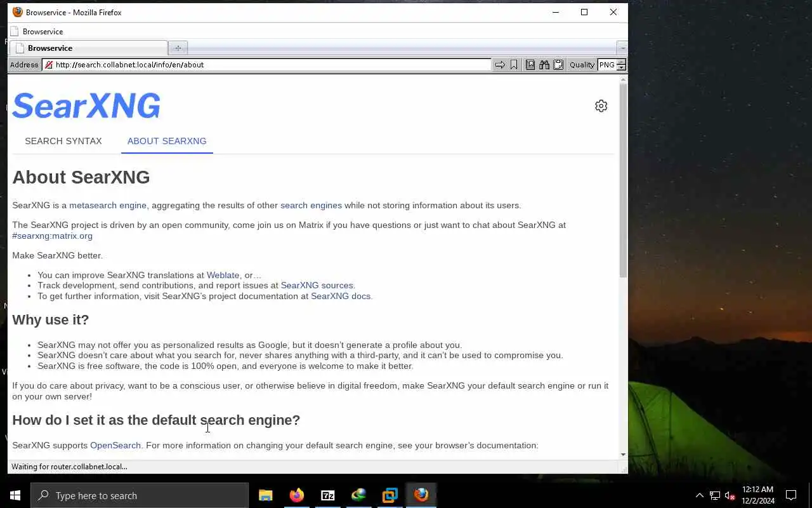Increase Quality with the up stepper arrow
This screenshot has width=812, height=508.
621,62
